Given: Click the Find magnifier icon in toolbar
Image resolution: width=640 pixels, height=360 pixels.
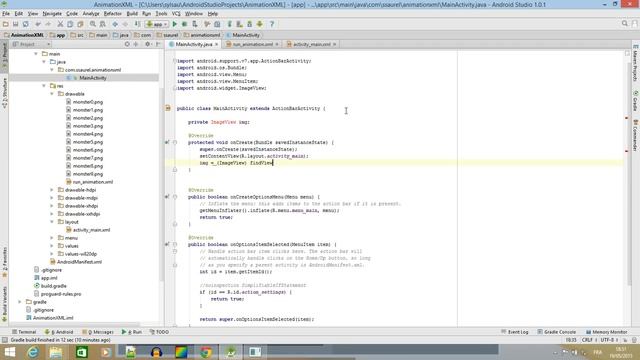Looking at the screenshot, I should [93, 24].
